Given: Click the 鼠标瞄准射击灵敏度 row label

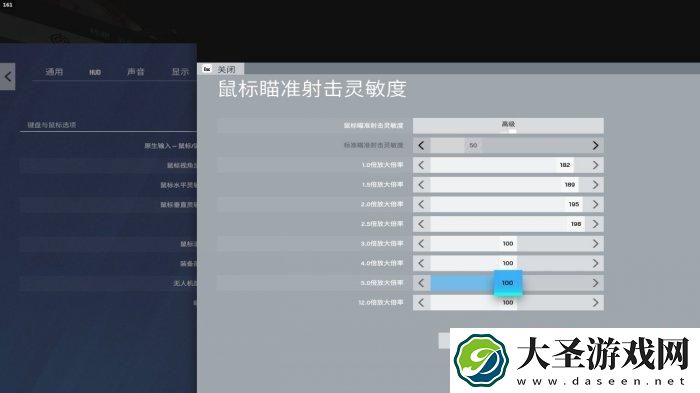Looking at the screenshot, I should point(373,125).
